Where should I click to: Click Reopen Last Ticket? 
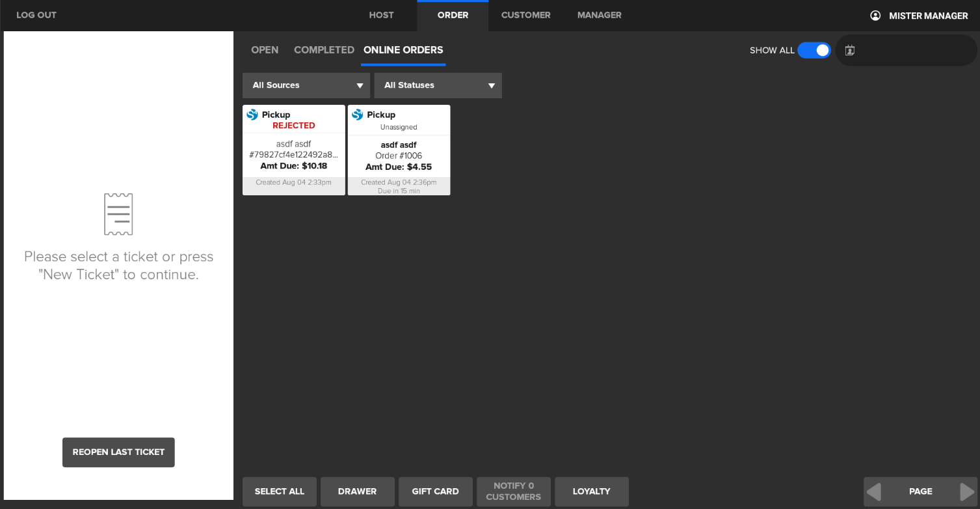pos(118,452)
